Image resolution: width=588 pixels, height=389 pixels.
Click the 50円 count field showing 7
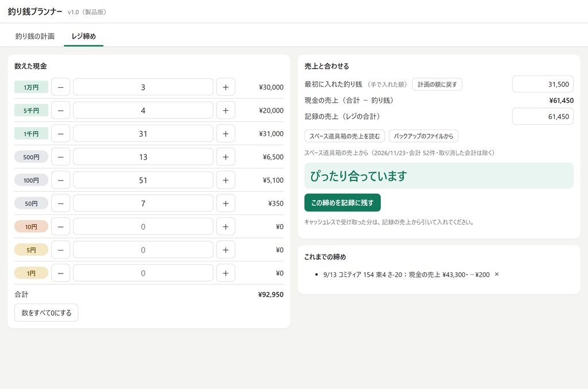pos(143,203)
